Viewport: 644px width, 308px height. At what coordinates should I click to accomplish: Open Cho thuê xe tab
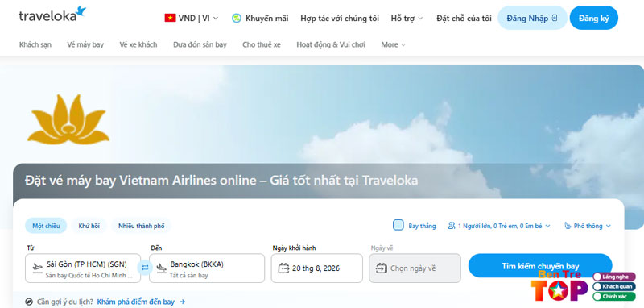pyautogui.click(x=262, y=44)
